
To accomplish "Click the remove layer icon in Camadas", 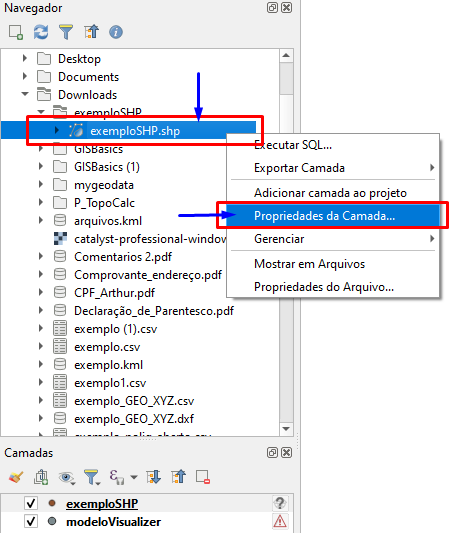I will [203, 477].
